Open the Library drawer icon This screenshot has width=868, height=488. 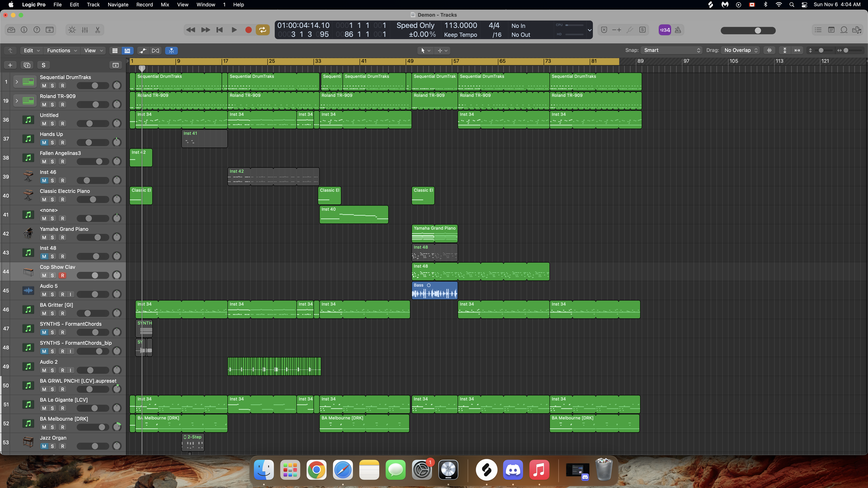[x=11, y=30]
